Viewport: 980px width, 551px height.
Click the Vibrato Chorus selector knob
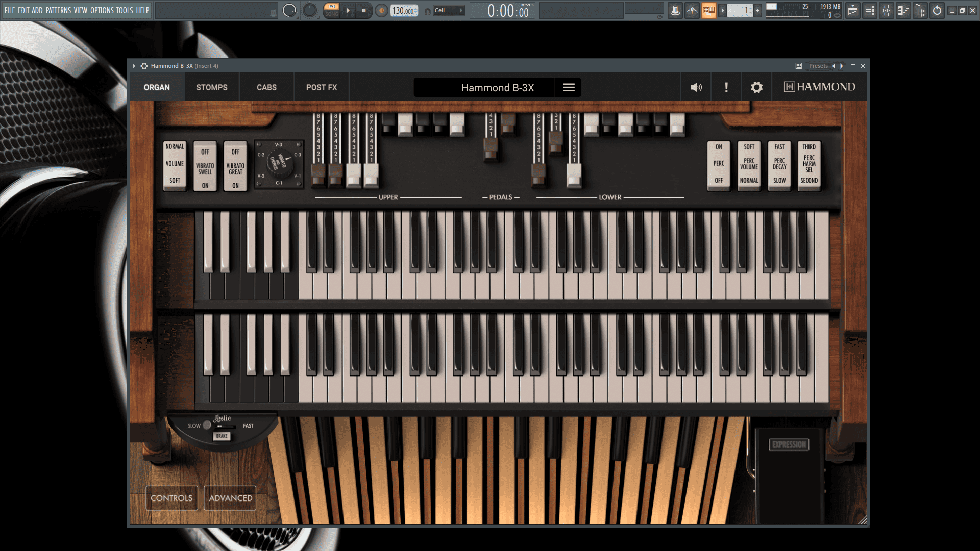279,164
